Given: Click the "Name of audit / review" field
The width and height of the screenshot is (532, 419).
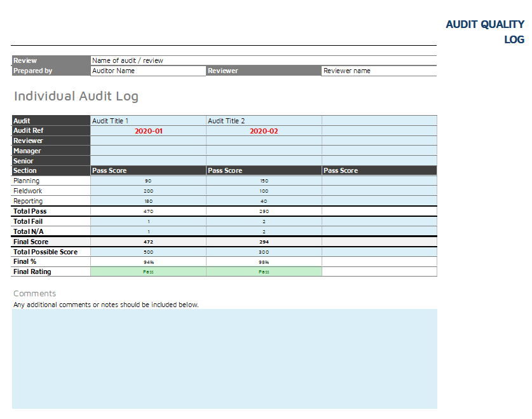Looking at the screenshot, I should (x=146, y=60).
